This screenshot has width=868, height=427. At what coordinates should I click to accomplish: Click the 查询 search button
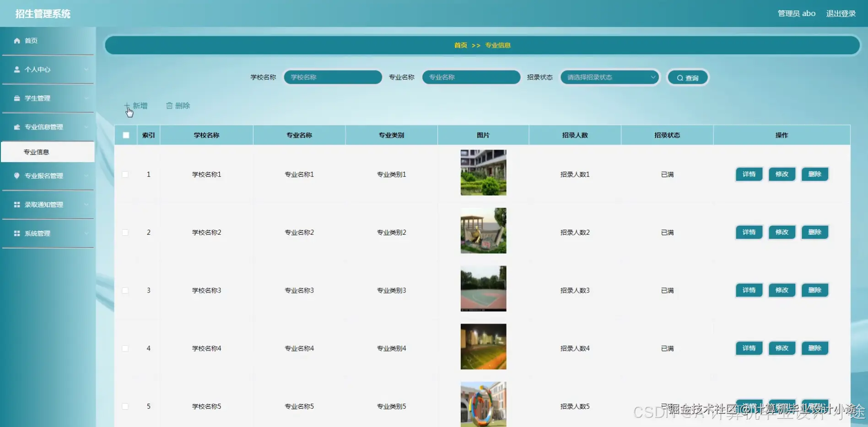point(688,78)
